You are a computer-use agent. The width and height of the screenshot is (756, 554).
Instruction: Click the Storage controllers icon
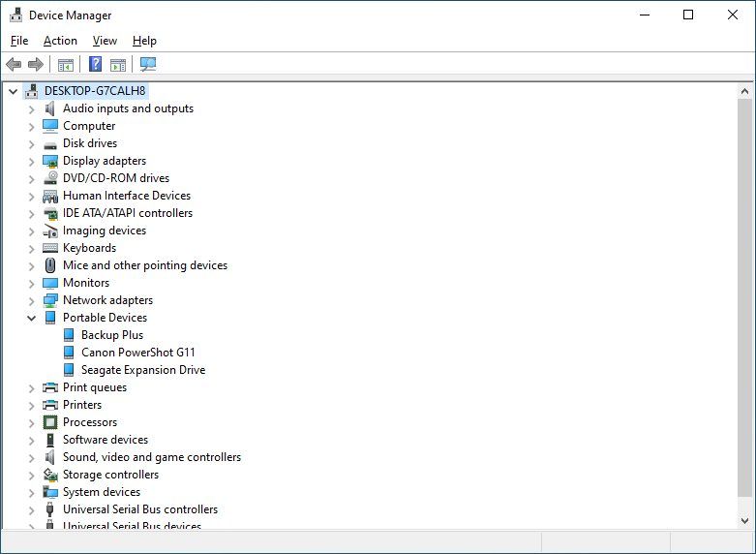pyautogui.click(x=50, y=475)
